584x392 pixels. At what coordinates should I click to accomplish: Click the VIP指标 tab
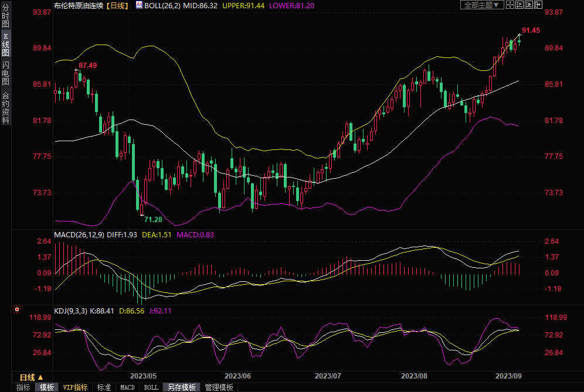pyautogui.click(x=76, y=387)
